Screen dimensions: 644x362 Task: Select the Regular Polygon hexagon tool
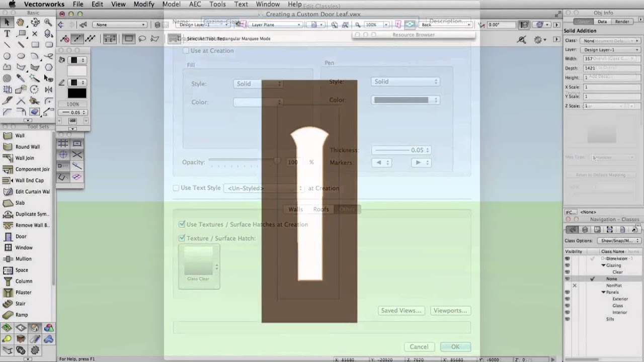[48, 67]
